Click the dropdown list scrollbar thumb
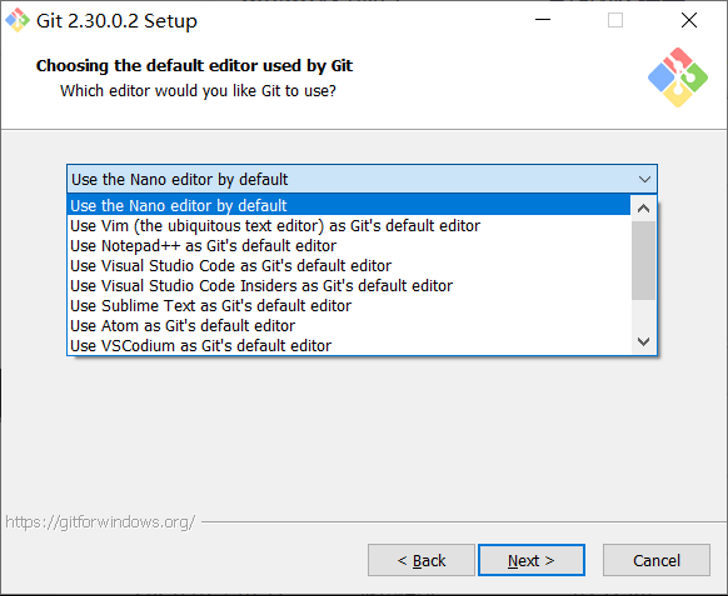The height and width of the screenshot is (596, 728). pos(644,259)
